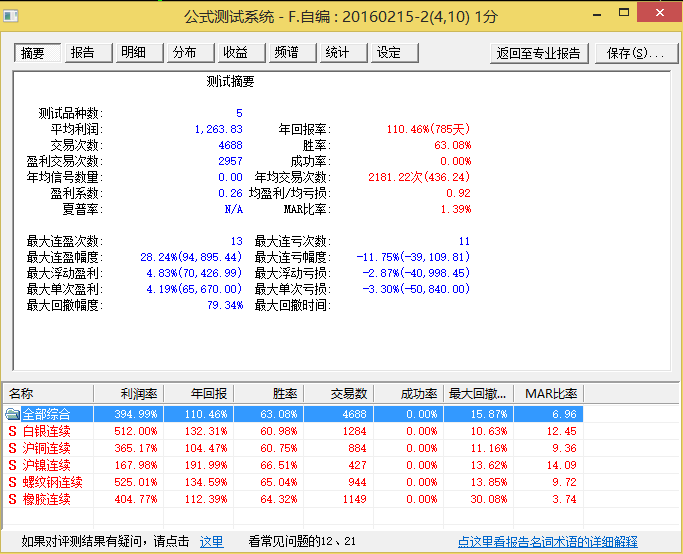This screenshot has height=554, width=683.
Task: Select the 白银连续 row name
Action: click(x=47, y=431)
